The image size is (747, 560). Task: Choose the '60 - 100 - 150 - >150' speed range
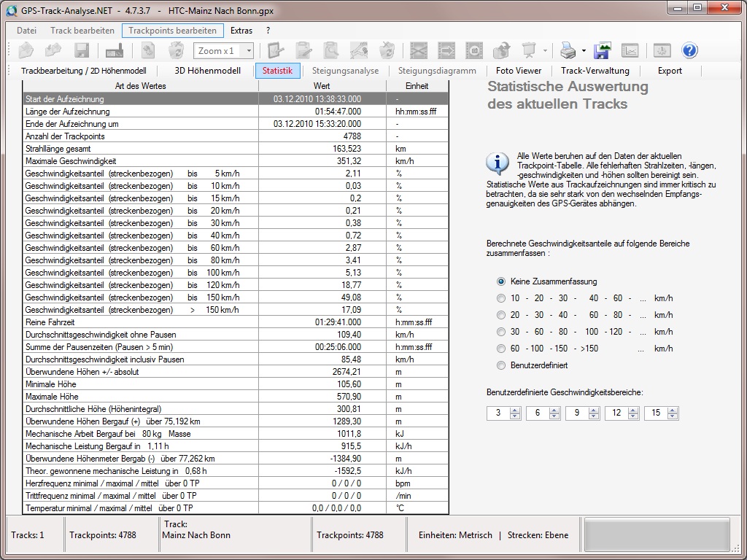501,349
